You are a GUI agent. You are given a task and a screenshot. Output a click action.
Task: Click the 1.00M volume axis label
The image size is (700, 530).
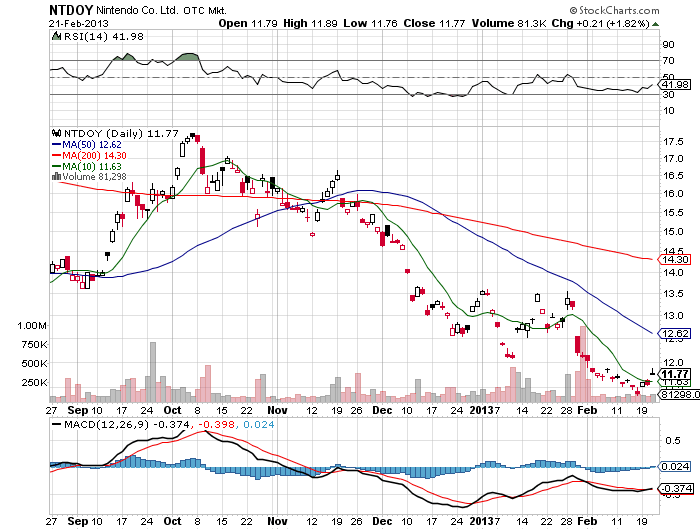(x=32, y=326)
